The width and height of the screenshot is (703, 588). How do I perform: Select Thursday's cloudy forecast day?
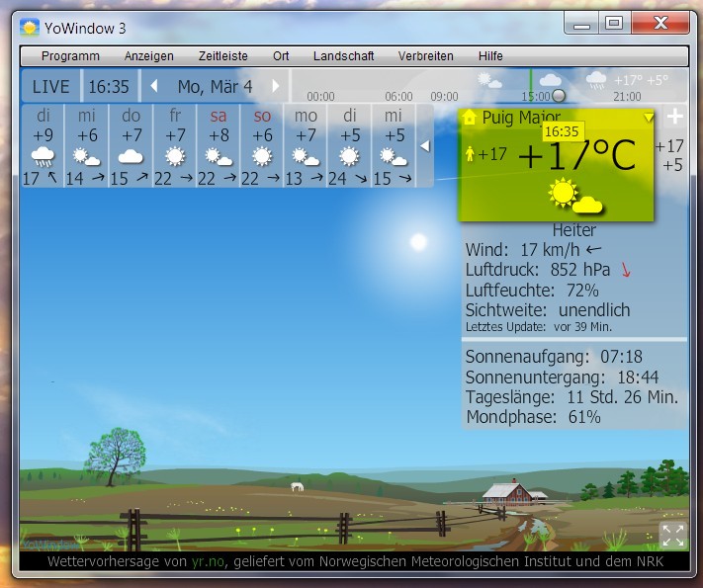131,146
